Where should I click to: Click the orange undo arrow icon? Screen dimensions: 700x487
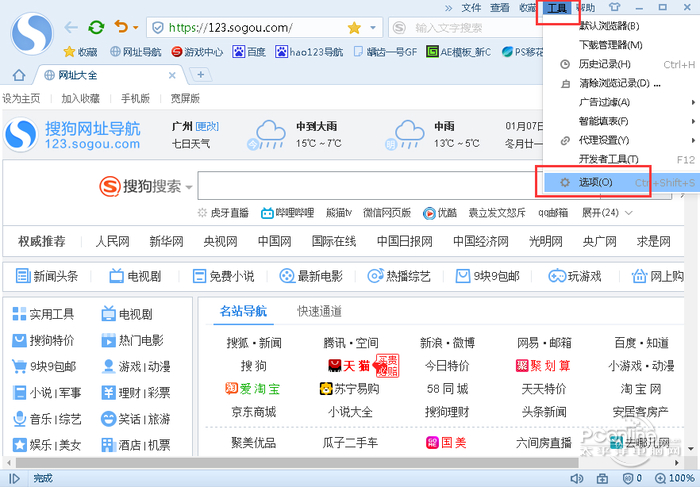tap(121, 27)
